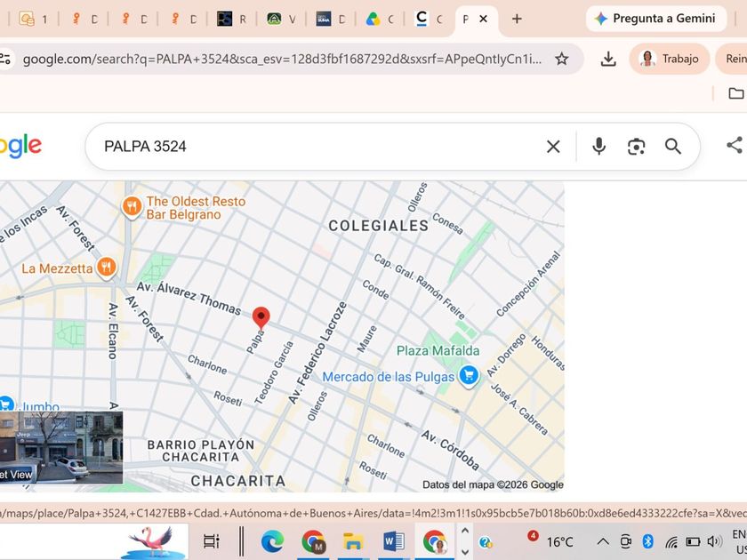Viewport: 747px width, 560px height.
Task: Open The Oldest Resto Bar Belgrano marker
Action: click(x=132, y=207)
